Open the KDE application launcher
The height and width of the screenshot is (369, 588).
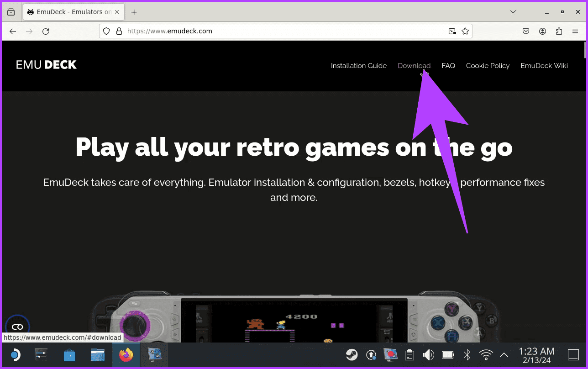(15, 355)
